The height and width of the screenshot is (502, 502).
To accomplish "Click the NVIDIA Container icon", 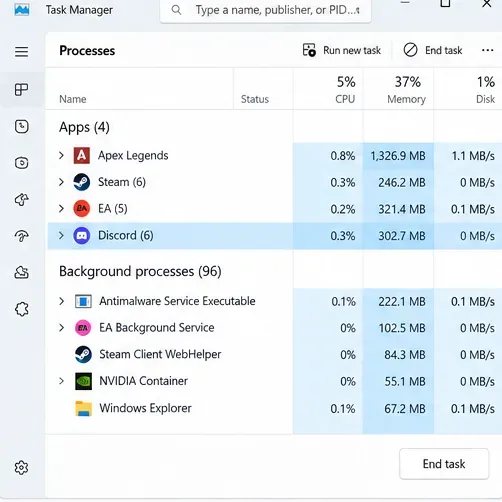I will coord(83,381).
